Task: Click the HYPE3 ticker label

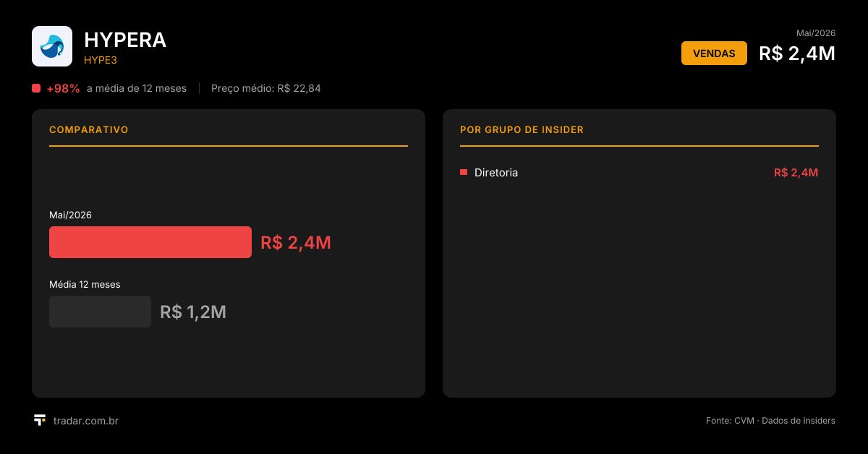Action: click(101, 60)
